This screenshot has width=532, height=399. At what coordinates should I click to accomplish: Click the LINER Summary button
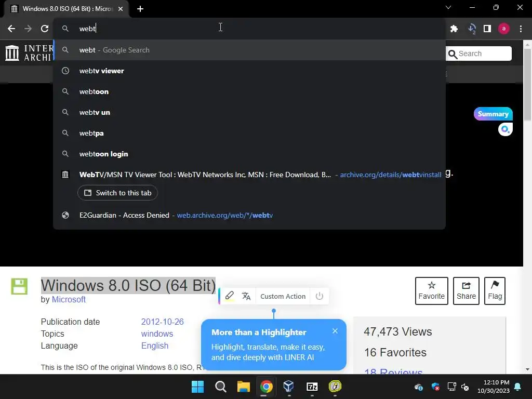coord(493,114)
